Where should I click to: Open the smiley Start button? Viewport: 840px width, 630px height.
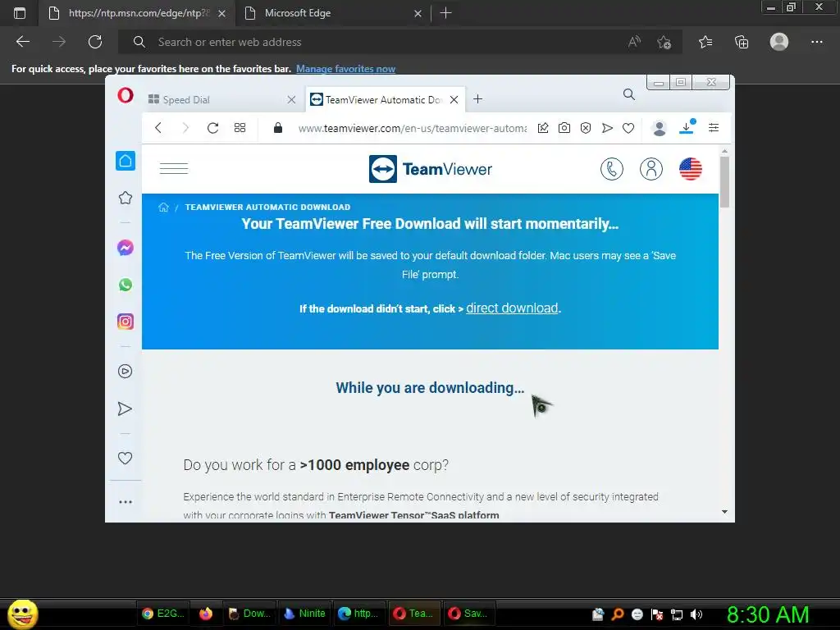[x=22, y=614]
